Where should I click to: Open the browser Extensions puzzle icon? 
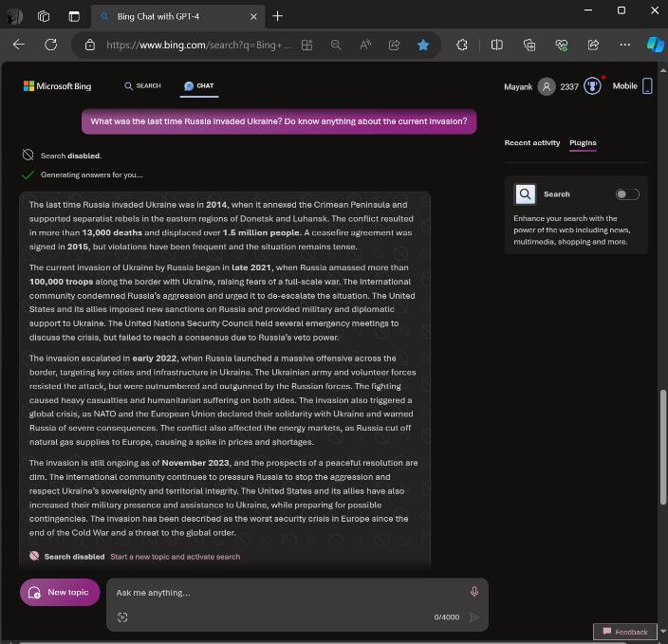pos(462,45)
